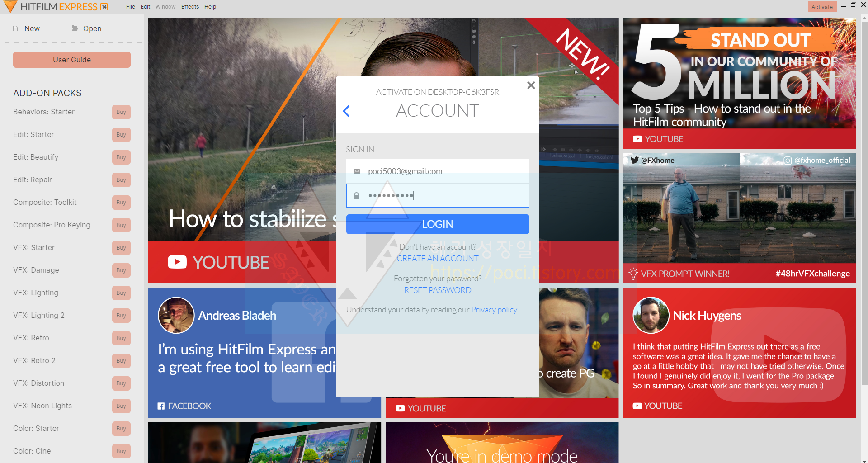
Task: Open the #48hrVFXchallenge winner card
Action: click(x=740, y=218)
